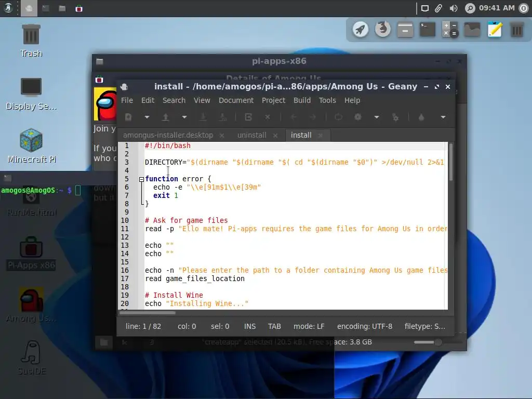Close the amongus-installer.desktop tab
Image resolution: width=532 pixels, height=399 pixels.
(x=221, y=136)
